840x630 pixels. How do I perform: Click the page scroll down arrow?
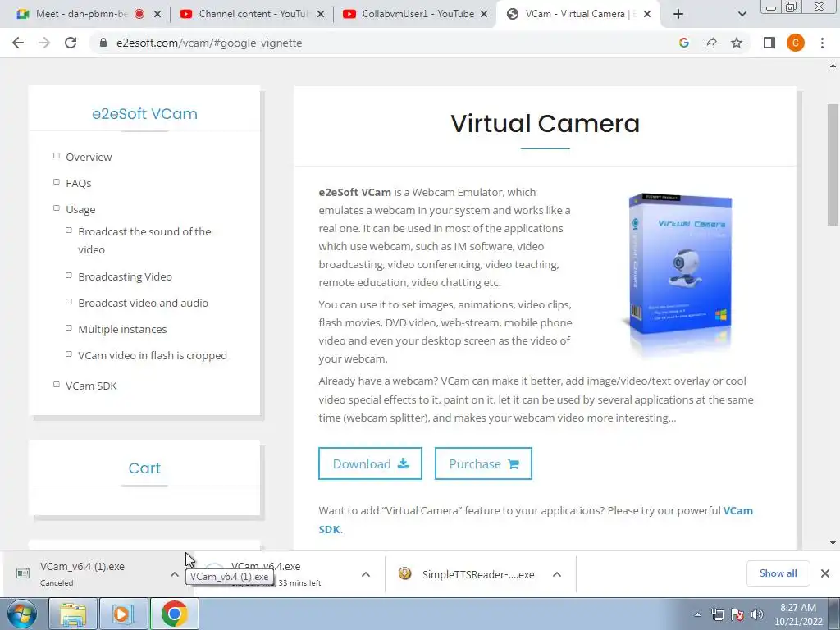pos(833,543)
